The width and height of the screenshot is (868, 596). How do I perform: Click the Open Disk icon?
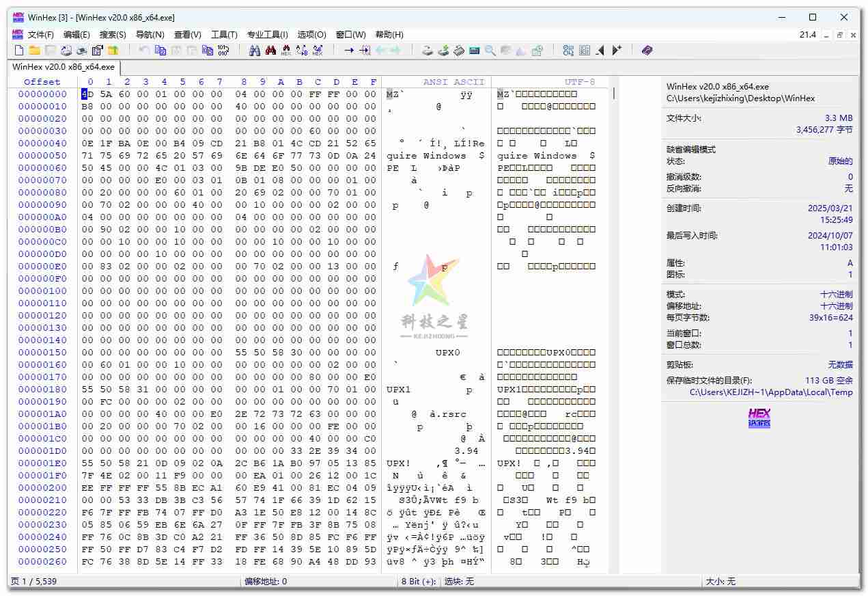tap(428, 51)
